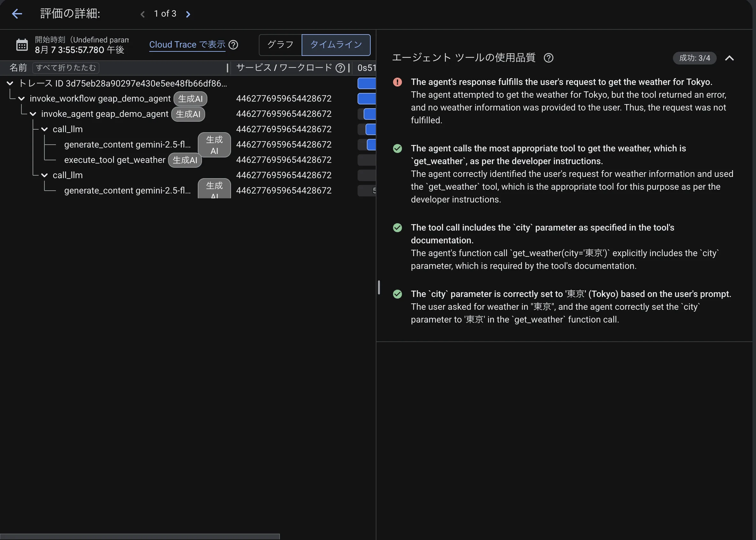Select the execute_tool get_weather span
The image size is (756, 540).
click(114, 160)
